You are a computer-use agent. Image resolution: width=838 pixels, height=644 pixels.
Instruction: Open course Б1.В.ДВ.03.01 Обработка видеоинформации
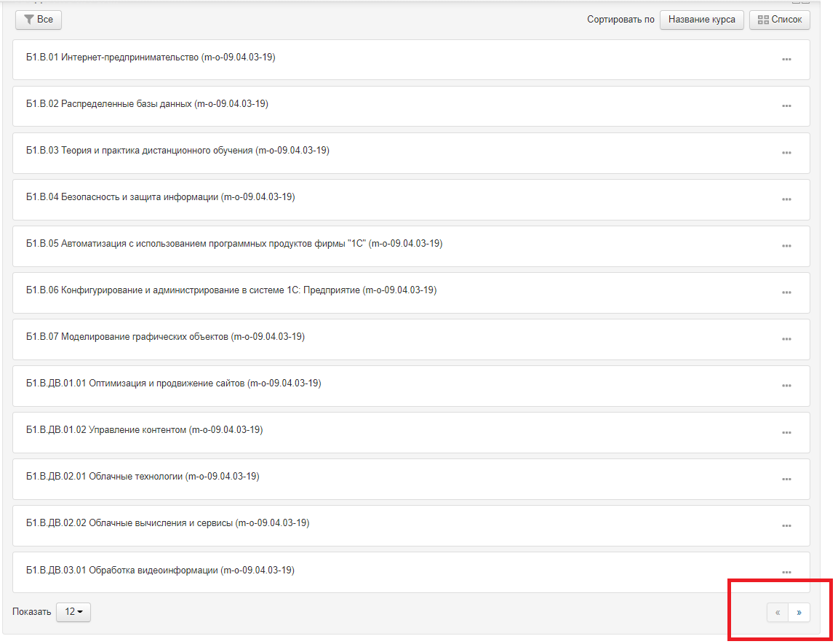coord(160,570)
